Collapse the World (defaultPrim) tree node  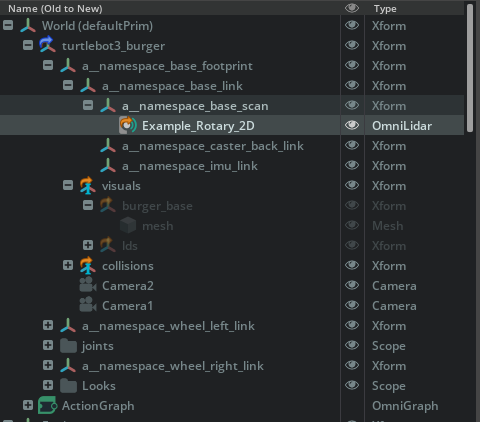pyautogui.click(x=8, y=25)
